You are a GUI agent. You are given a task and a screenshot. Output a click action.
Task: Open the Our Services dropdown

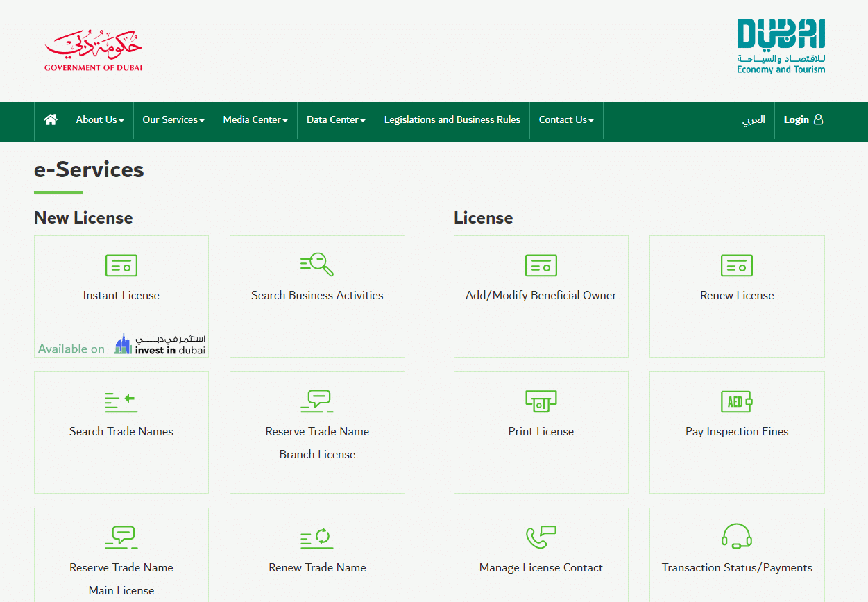click(173, 119)
